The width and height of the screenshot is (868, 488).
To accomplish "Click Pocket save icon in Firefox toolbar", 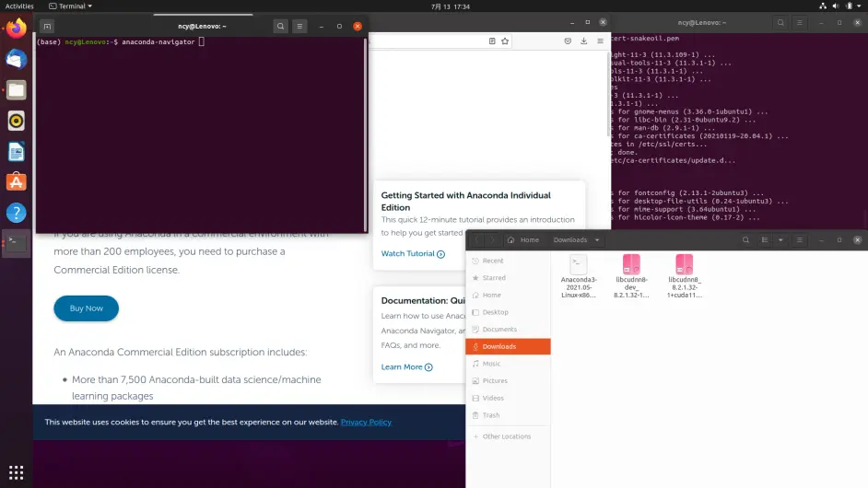I will point(568,41).
